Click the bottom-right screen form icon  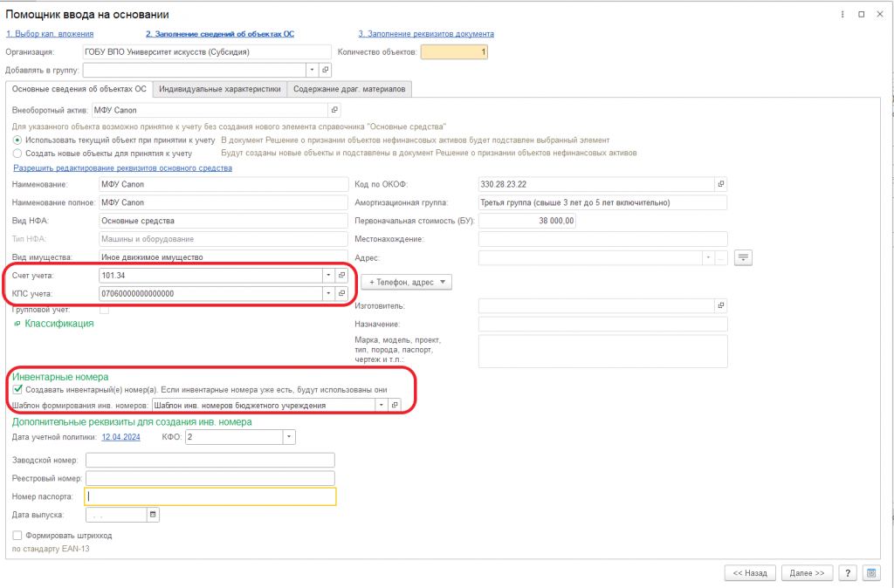click(x=871, y=572)
